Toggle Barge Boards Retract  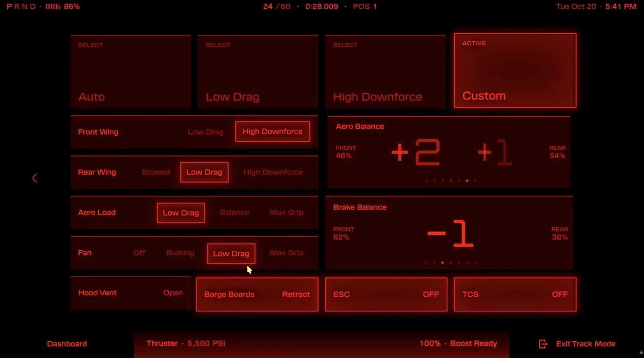click(257, 294)
